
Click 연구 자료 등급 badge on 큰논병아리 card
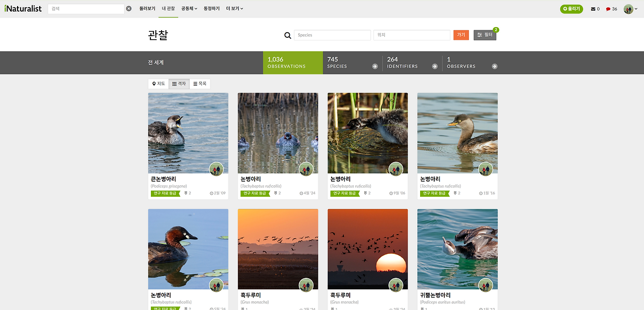tap(166, 193)
